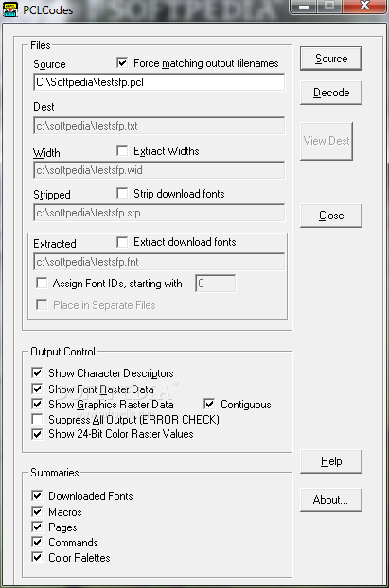Toggle Show Font Raster Data
Image resolution: width=389 pixels, height=588 pixels.
click(x=37, y=389)
